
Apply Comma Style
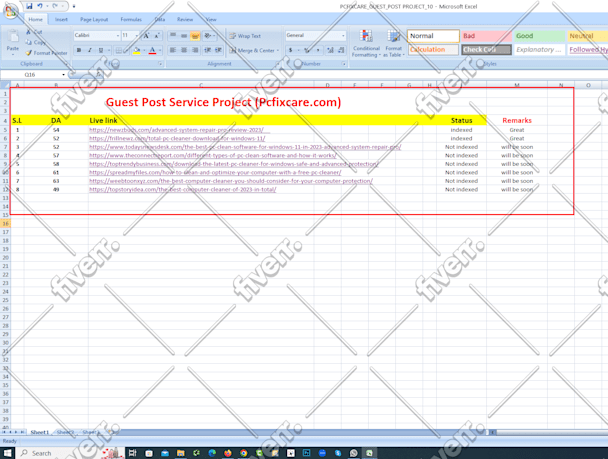pos(318,50)
